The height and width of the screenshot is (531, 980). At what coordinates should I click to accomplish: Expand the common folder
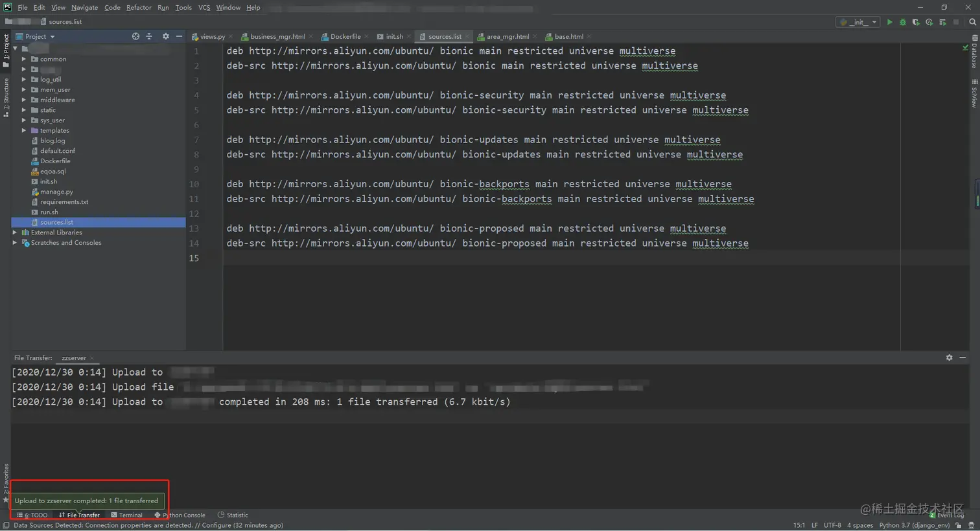click(24, 59)
